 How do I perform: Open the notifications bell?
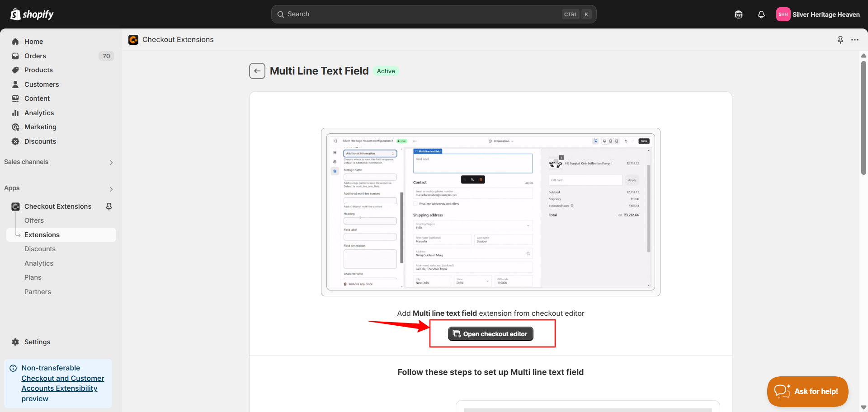pos(761,14)
